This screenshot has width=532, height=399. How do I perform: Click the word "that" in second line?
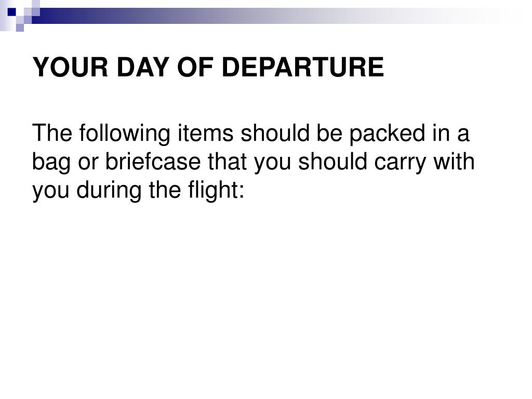click(227, 162)
